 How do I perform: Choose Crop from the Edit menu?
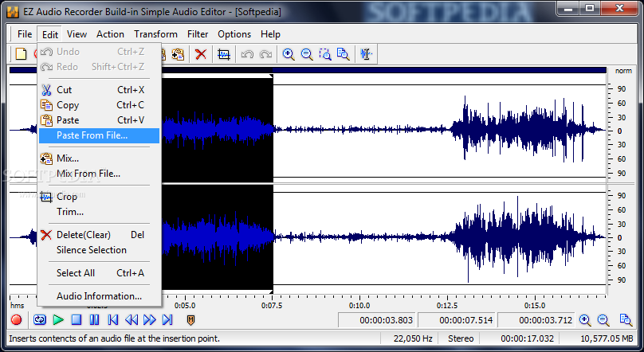99,197
